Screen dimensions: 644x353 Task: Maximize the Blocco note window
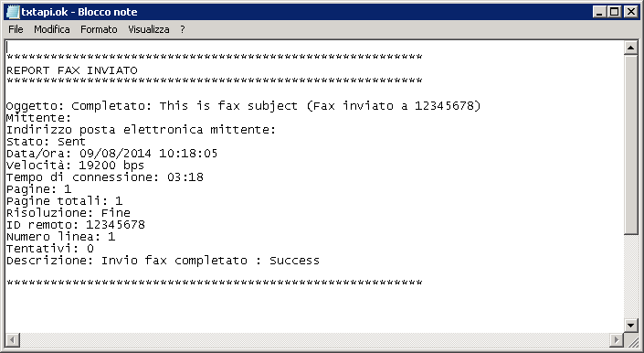[614, 12]
